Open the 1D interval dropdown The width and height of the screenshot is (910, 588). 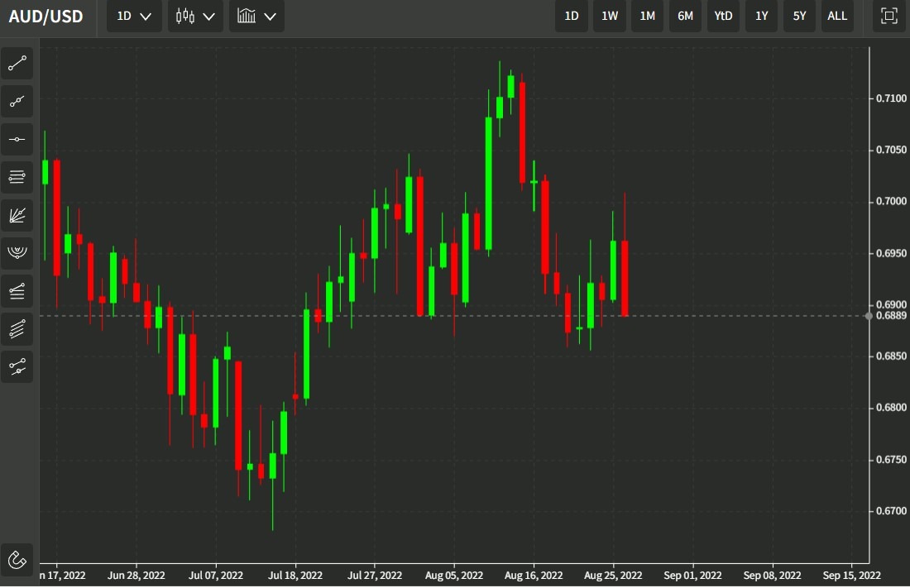pyautogui.click(x=134, y=17)
